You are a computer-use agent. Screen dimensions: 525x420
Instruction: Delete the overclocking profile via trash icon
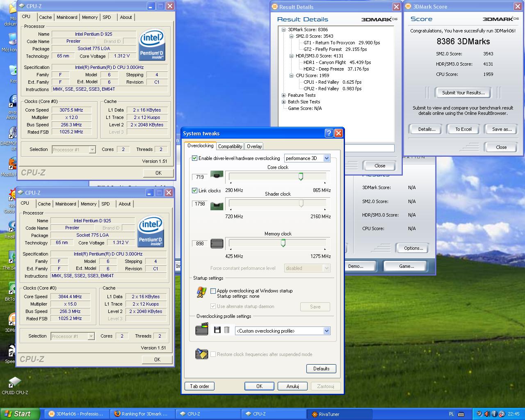(x=226, y=330)
